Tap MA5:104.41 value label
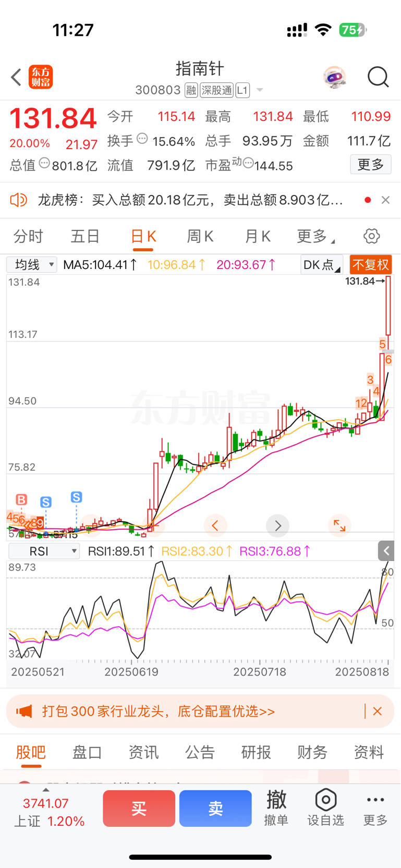This screenshot has width=401, height=868. tap(100, 265)
